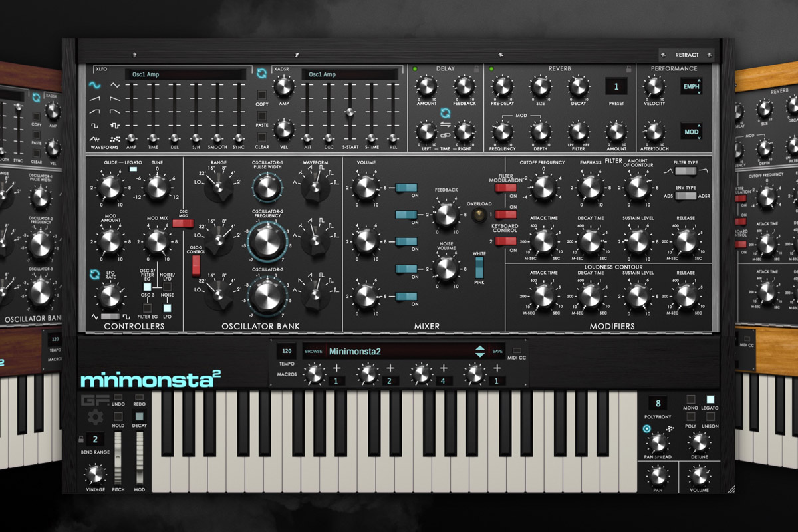Image resolution: width=798 pixels, height=532 pixels.
Task: Select the random dots waveform in XLFO
Action: tap(115, 138)
